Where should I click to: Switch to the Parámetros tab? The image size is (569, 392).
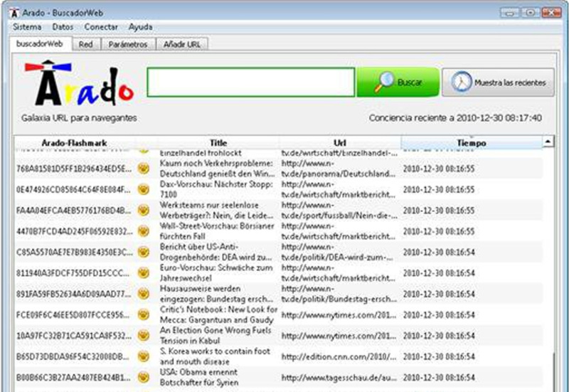point(128,44)
